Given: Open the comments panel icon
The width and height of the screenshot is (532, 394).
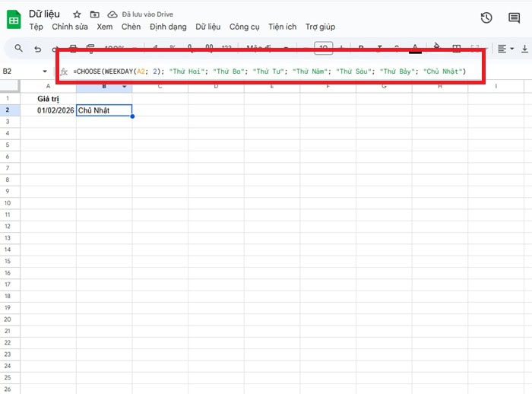Looking at the screenshot, I should click(515, 18).
